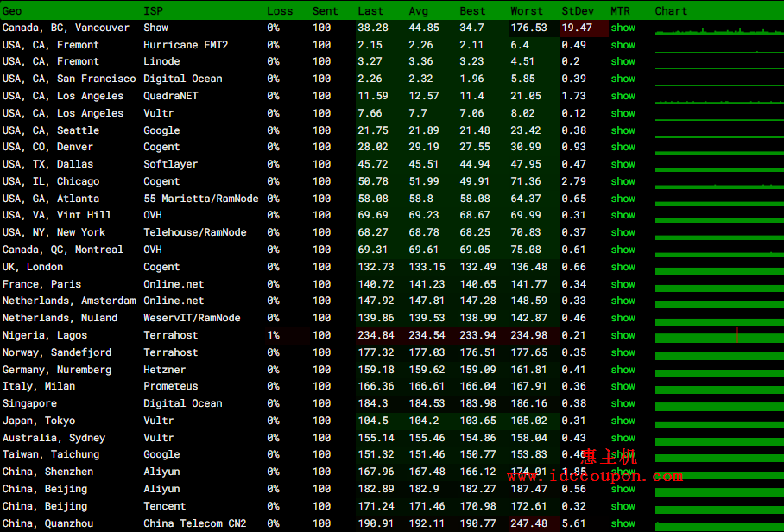Click the Chart column header
Screen dimensions: 784x532
point(671,11)
